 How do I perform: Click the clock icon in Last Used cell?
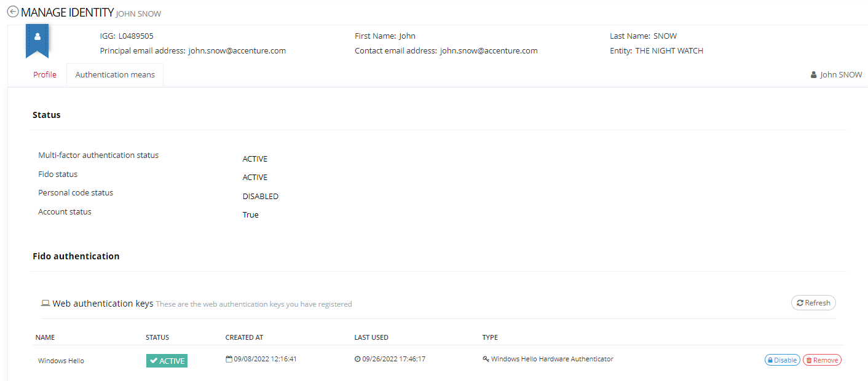[x=358, y=359]
